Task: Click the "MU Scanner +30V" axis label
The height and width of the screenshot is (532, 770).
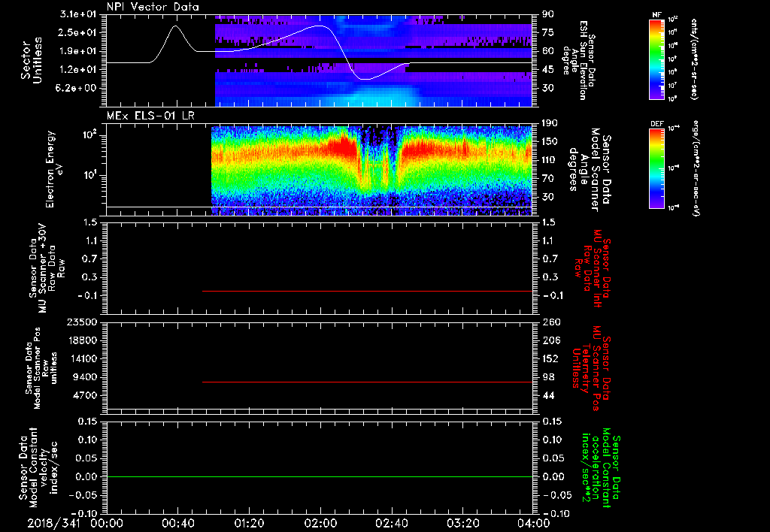Action: point(44,268)
